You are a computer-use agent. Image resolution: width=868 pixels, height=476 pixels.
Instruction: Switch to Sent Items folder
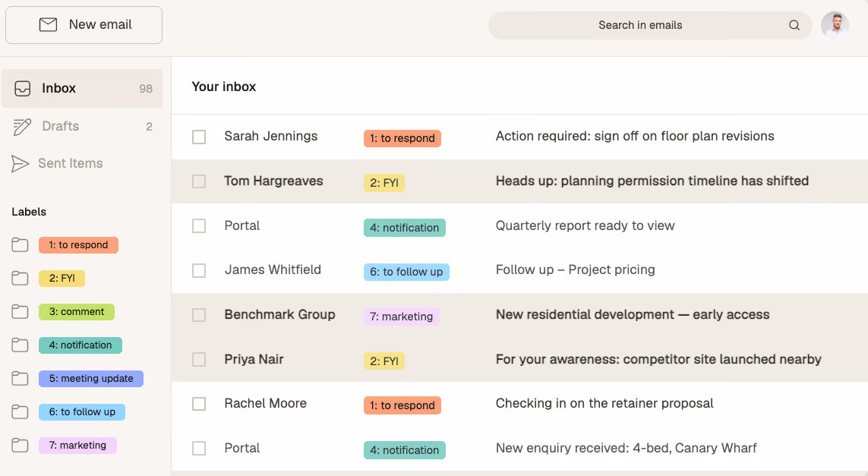(82, 164)
